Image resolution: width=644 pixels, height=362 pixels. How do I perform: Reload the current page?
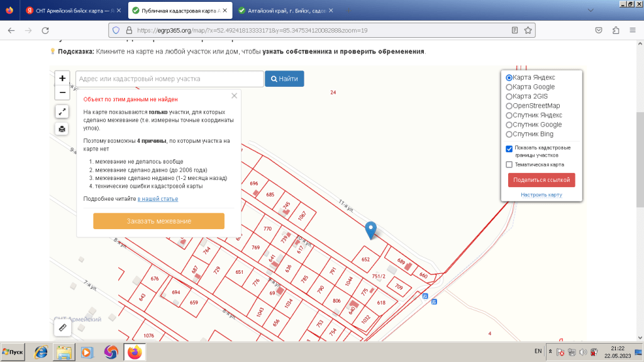point(45,30)
